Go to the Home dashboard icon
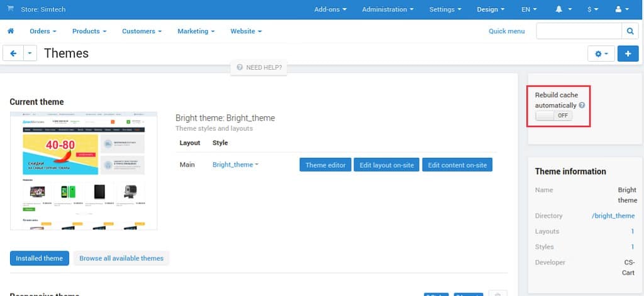The height and width of the screenshot is (296, 644). 11,31
